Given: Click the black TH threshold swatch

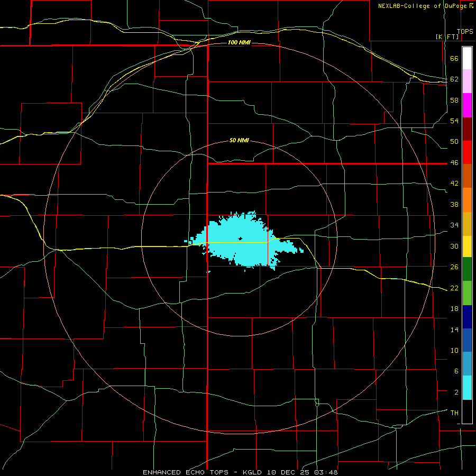Looking at the screenshot, I should [x=467, y=412].
